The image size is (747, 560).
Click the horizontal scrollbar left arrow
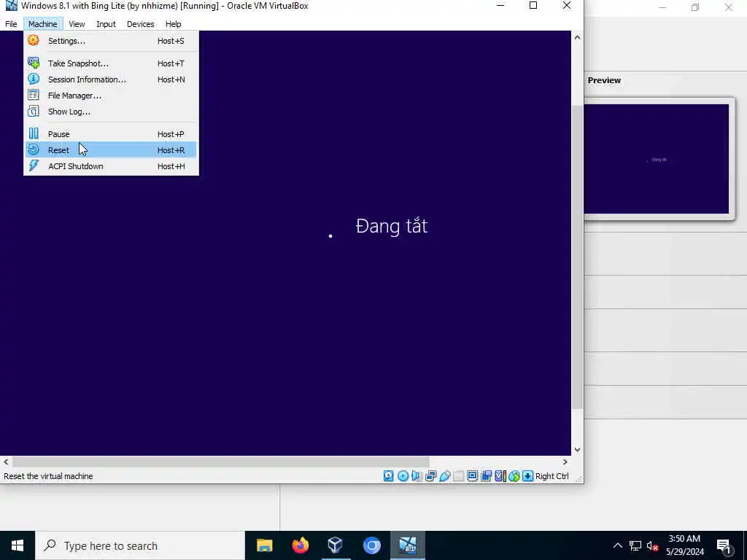coord(6,462)
